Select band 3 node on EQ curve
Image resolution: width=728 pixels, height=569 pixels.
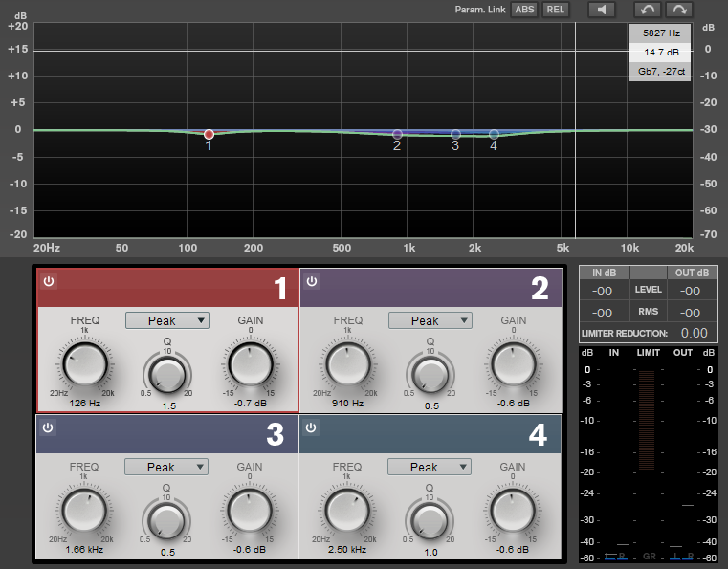click(455, 135)
